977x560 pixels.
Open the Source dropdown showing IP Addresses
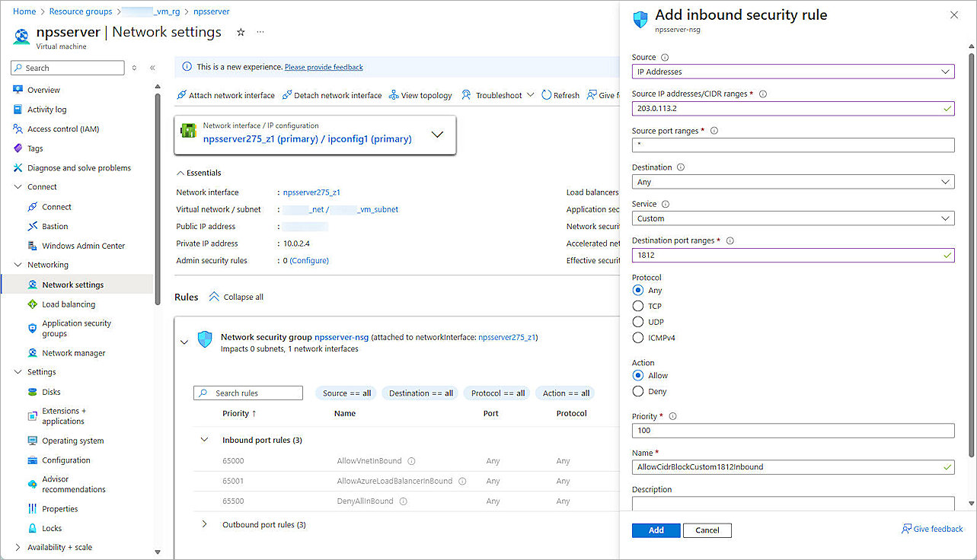[x=792, y=71]
